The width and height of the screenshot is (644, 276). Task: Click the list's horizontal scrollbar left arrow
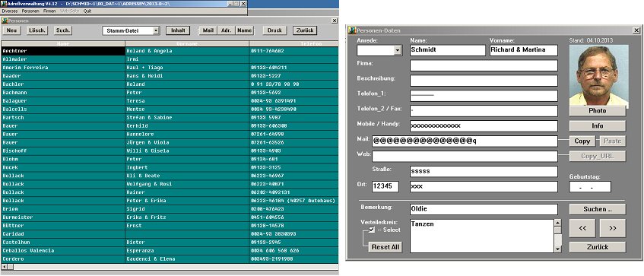click(4, 267)
